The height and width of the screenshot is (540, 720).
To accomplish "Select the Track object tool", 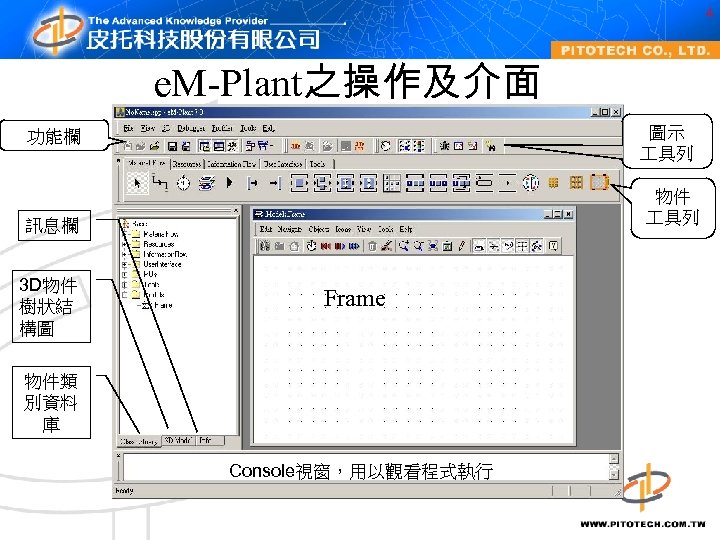I will (x=507, y=183).
